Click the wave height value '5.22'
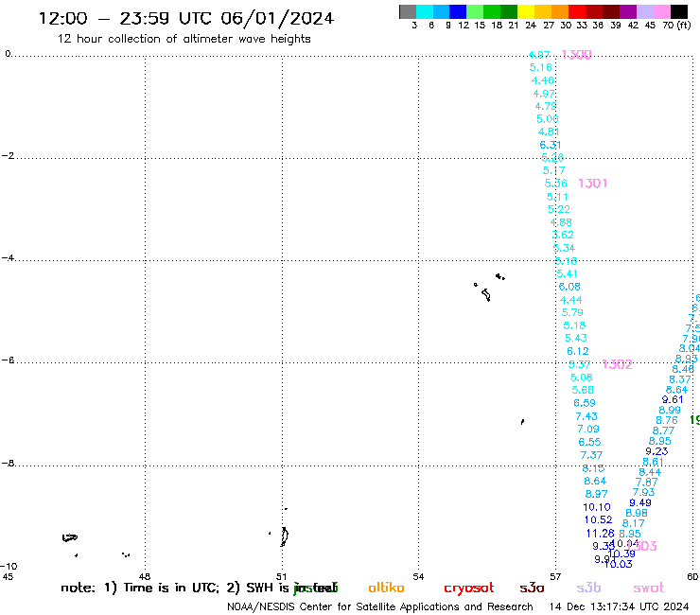Screen dimensions: 700x615 (559, 209)
